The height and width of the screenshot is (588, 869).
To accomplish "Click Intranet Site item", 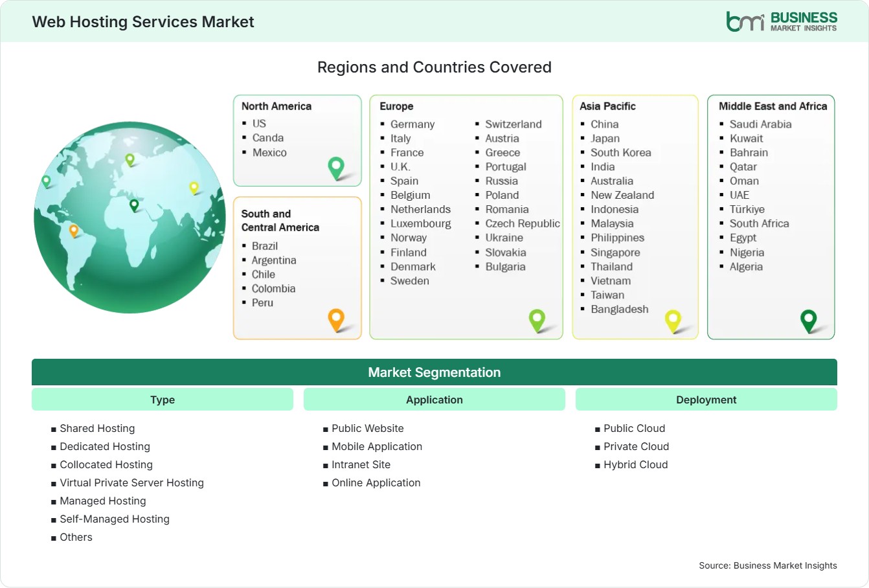I will click(361, 464).
